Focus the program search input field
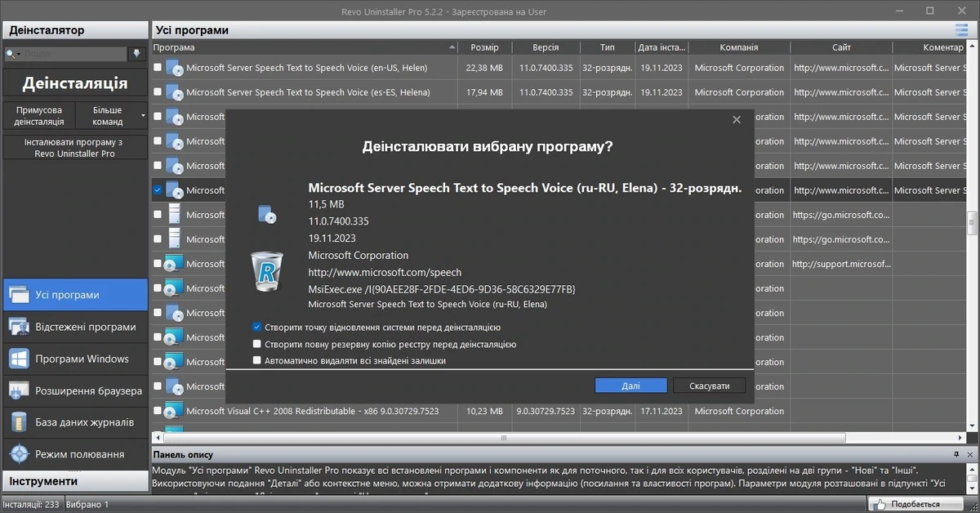The width and height of the screenshot is (980, 513). [x=73, y=54]
